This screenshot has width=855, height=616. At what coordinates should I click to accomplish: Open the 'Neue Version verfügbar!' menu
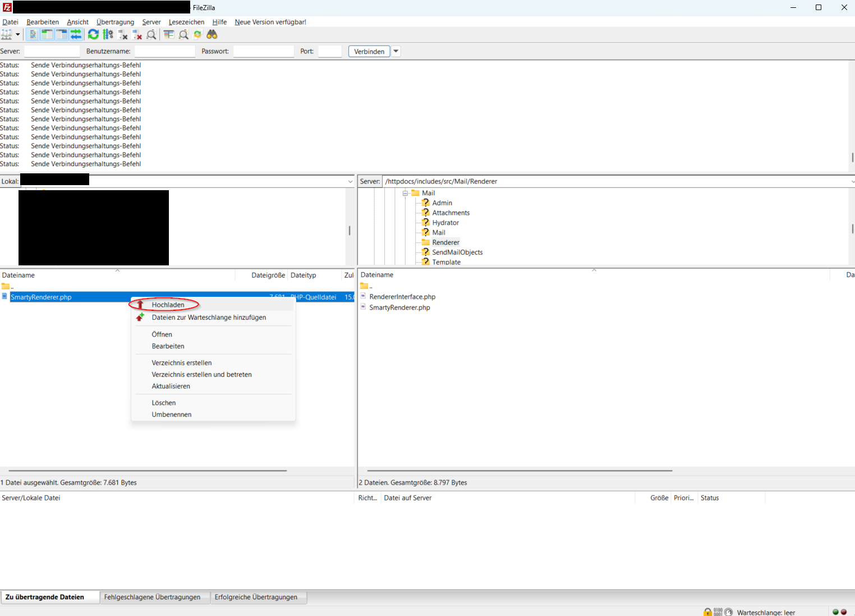270,22
